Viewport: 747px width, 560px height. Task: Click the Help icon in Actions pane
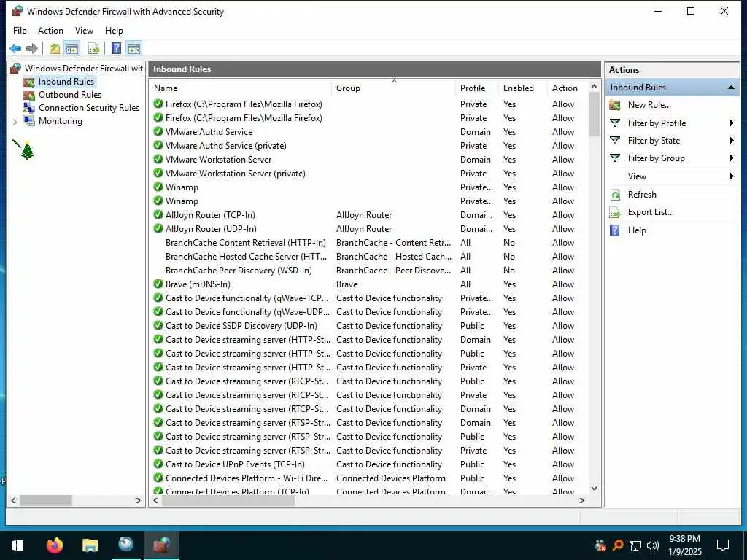pyautogui.click(x=615, y=230)
